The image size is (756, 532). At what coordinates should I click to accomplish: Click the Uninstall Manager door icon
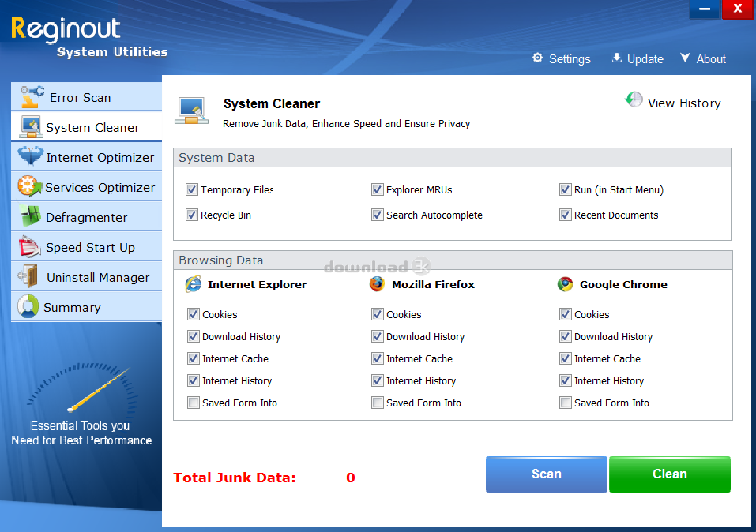[x=30, y=277]
